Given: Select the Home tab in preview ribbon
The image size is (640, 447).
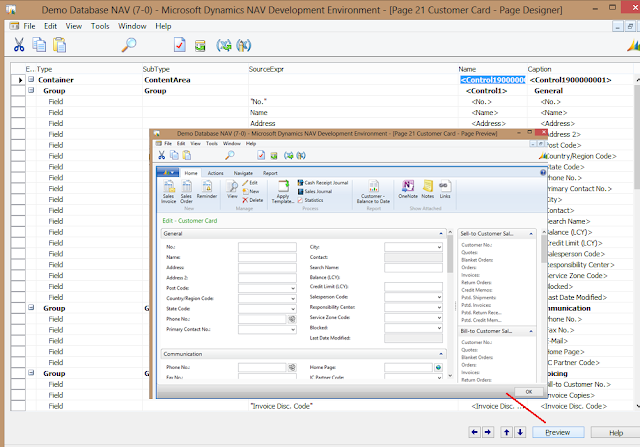Looking at the screenshot, I should click(191, 173).
